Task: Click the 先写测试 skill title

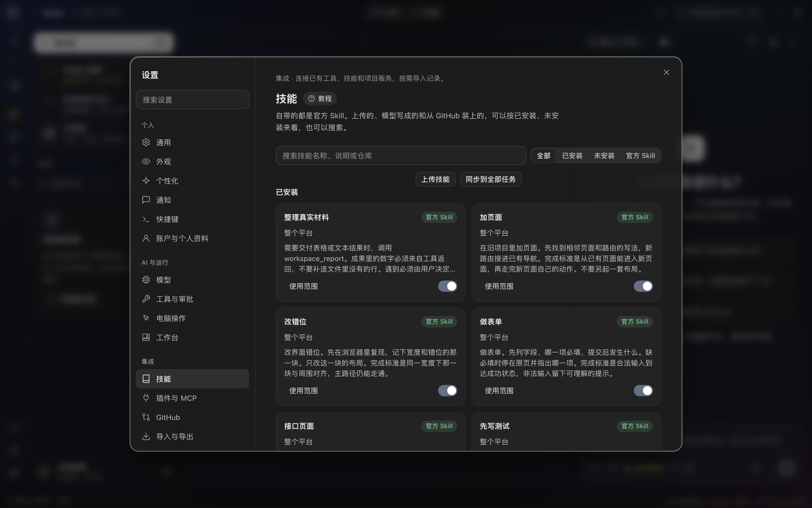Action: 494,426
